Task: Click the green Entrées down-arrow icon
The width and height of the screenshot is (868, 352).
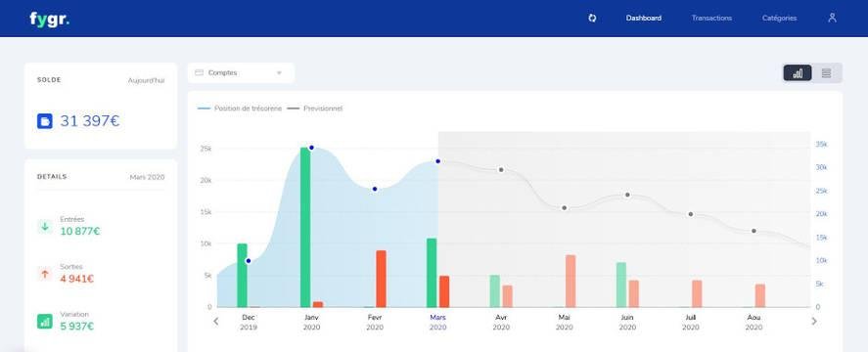Action: (45, 227)
